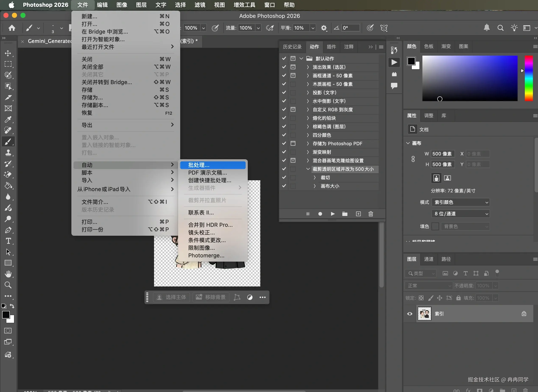Collapse the 画布 section in properties
Viewport: 538px width, 392px height.
pos(408,143)
